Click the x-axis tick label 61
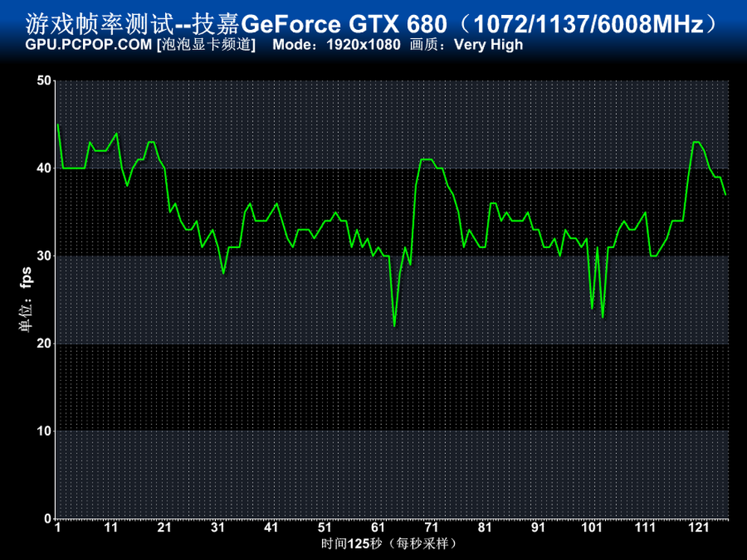The image size is (747, 560). point(378,528)
